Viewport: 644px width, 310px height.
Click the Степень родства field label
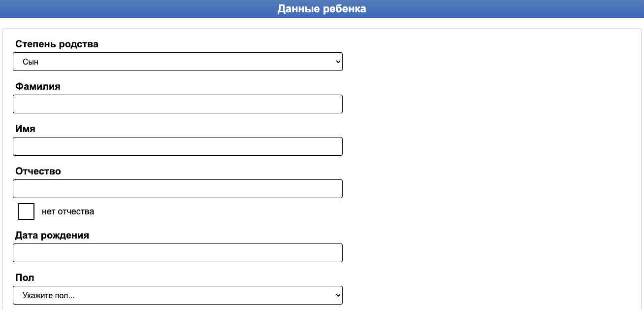pos(57,44)
